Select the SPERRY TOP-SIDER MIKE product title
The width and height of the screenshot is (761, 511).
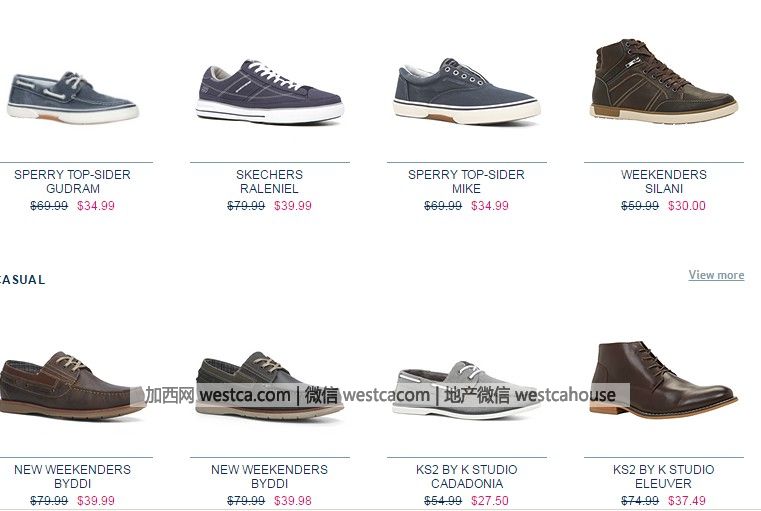466,181
